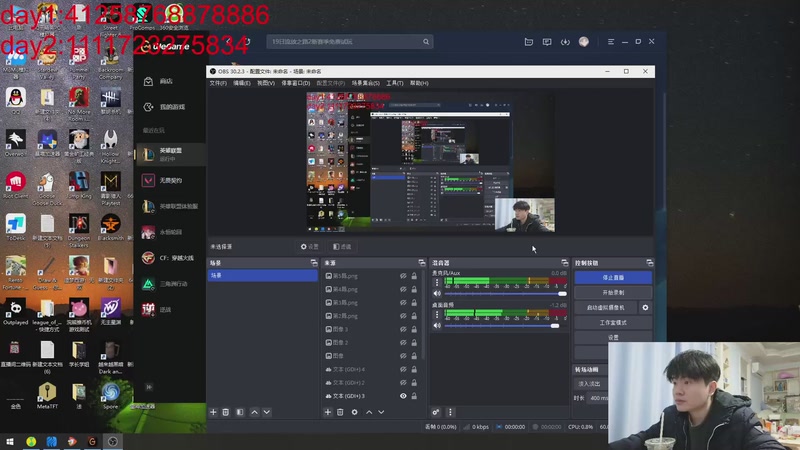Viewport: 800px width, 450px height.
Task: Open advanced audio properties gears icon in 混音器
Action: pyautogui.click(x=436, y=412)
